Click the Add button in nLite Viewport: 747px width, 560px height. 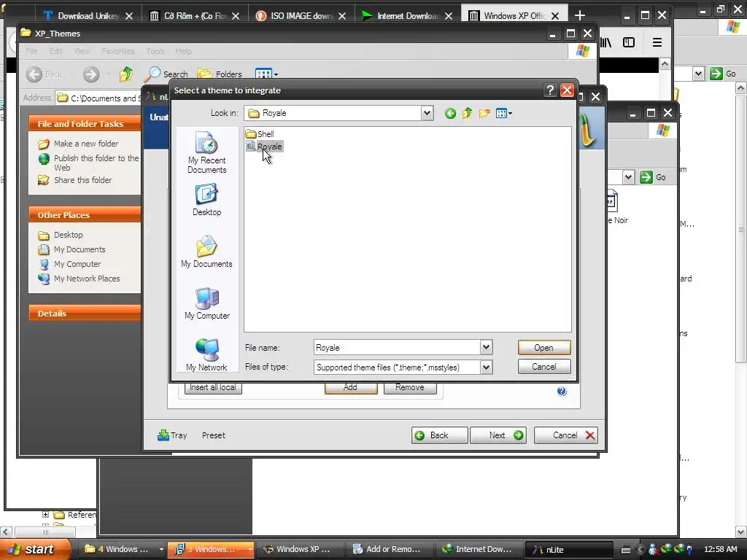click(x=351, y=388)
